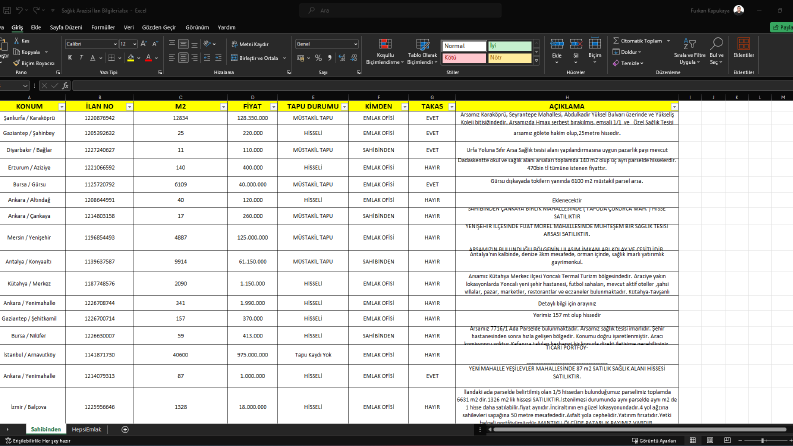
Task: Open Bul ve Seç magnifier
Action: click(716, 52)
